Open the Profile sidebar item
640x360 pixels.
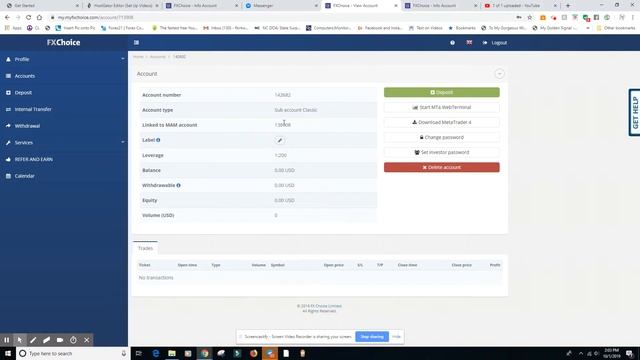point(22,59)
